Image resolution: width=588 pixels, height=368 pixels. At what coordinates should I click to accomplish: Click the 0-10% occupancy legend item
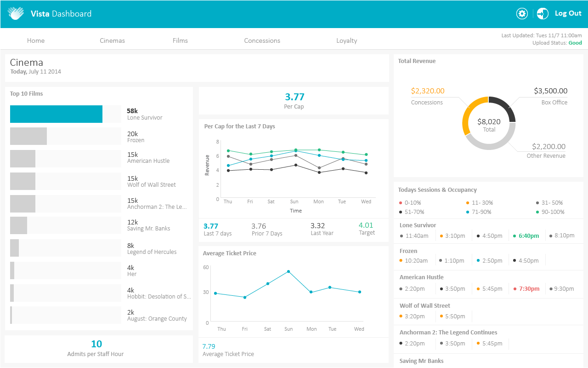pyautogui.click(x=410, y=203)
